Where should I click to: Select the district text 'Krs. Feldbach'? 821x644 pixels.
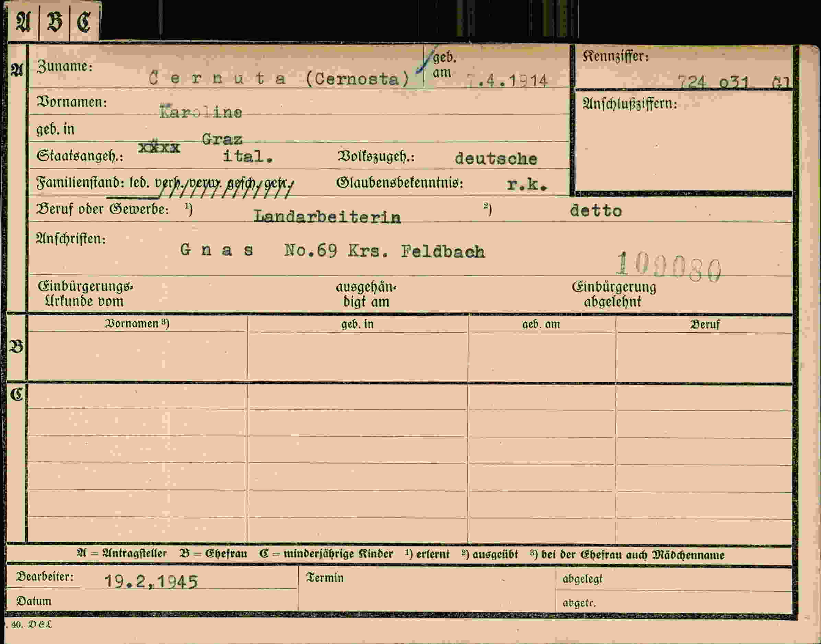click(416, 252)
